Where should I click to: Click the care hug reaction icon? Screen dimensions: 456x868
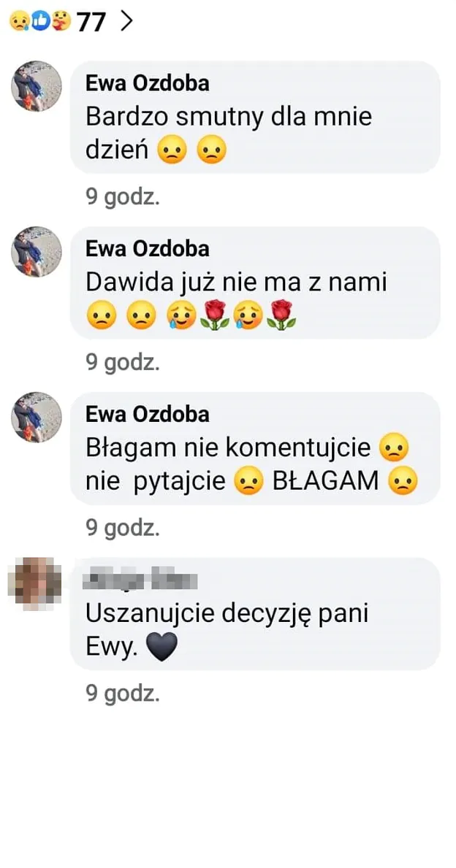[61, 22]
